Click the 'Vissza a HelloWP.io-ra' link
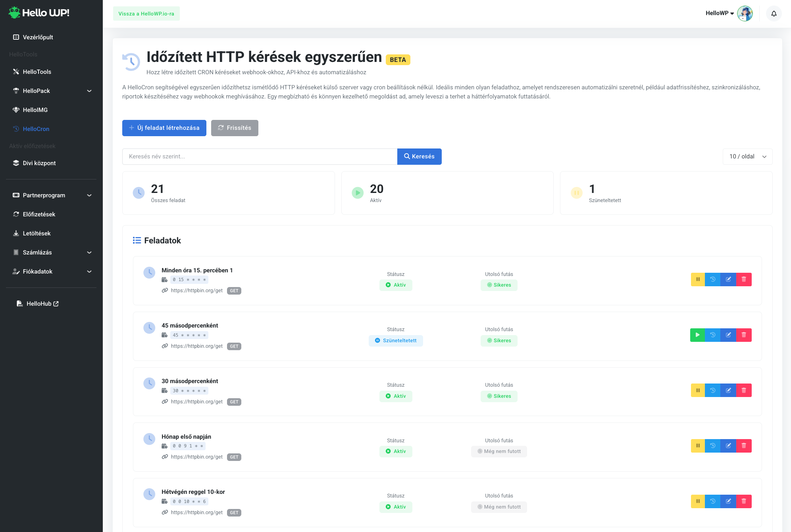Viewport: 791px width, 532px height. point(146,13)
